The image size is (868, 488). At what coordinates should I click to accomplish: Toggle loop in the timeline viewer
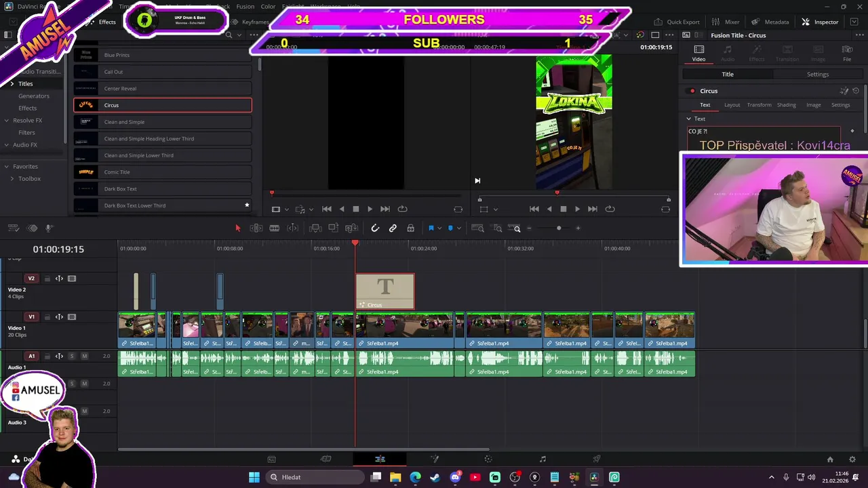coord(610,209)
